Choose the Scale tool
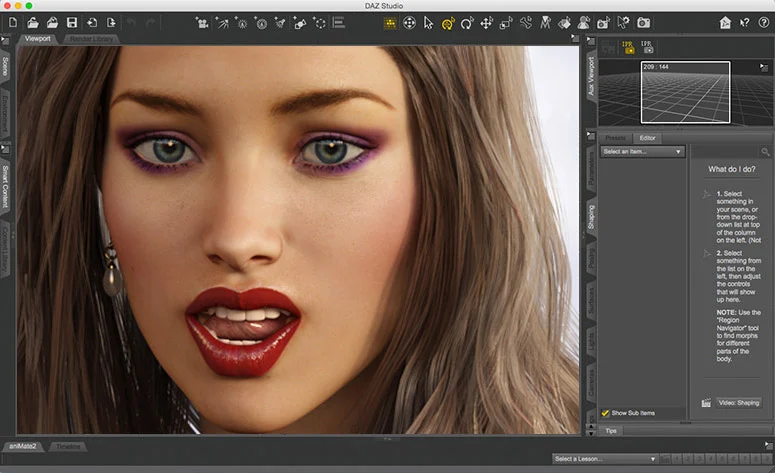775x473 pixels. click(x=506, y=22)
